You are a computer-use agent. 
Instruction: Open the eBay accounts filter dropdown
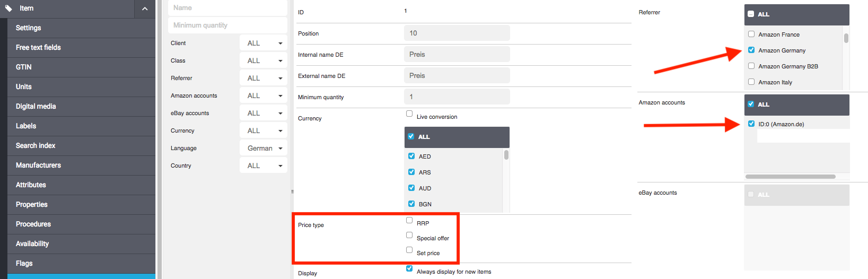pyautogui.click(x=264, y=113)
